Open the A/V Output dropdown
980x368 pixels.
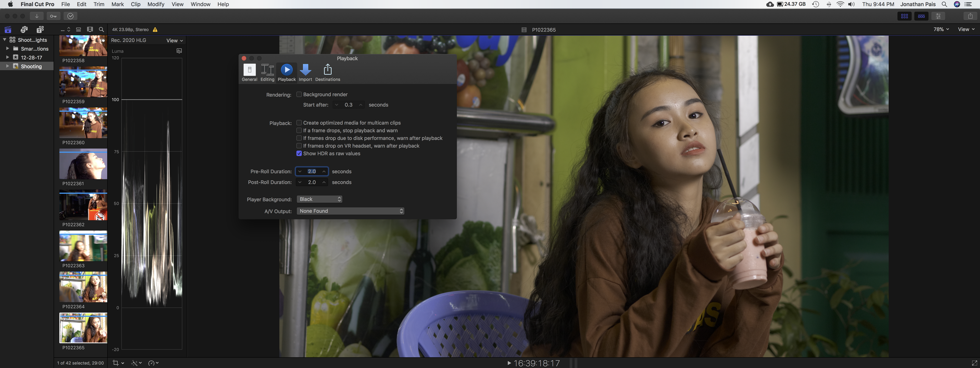tap(350, 211)
